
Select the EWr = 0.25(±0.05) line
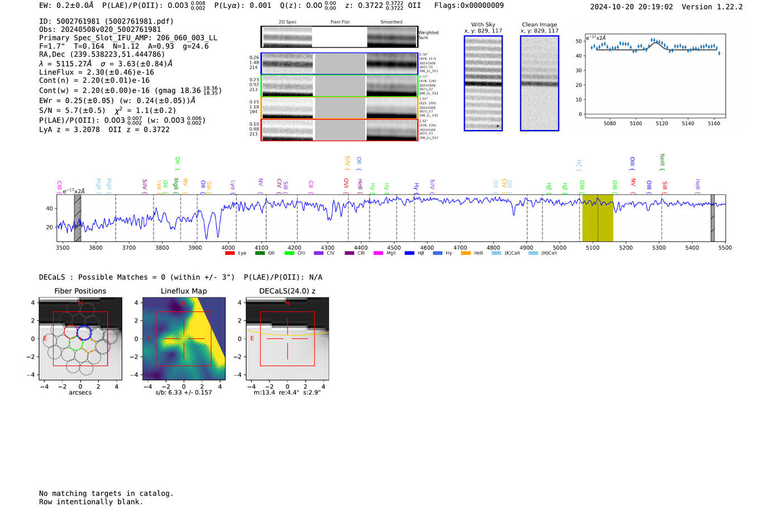click(117, 100)
